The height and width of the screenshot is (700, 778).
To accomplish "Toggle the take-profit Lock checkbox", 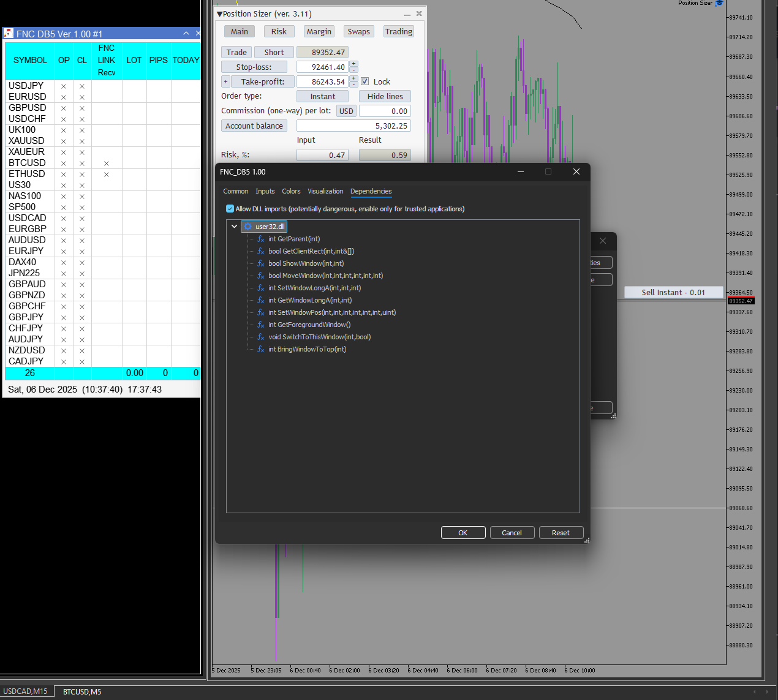I will coord(365,81).
